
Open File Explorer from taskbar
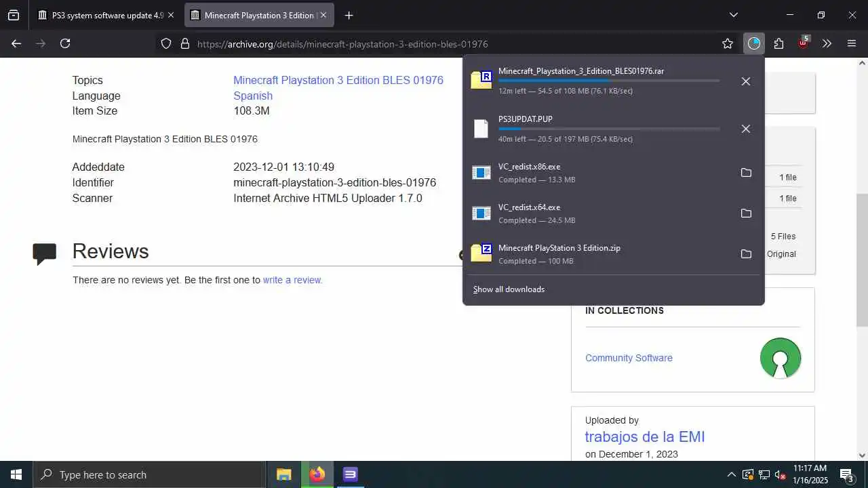click(284, 474)
